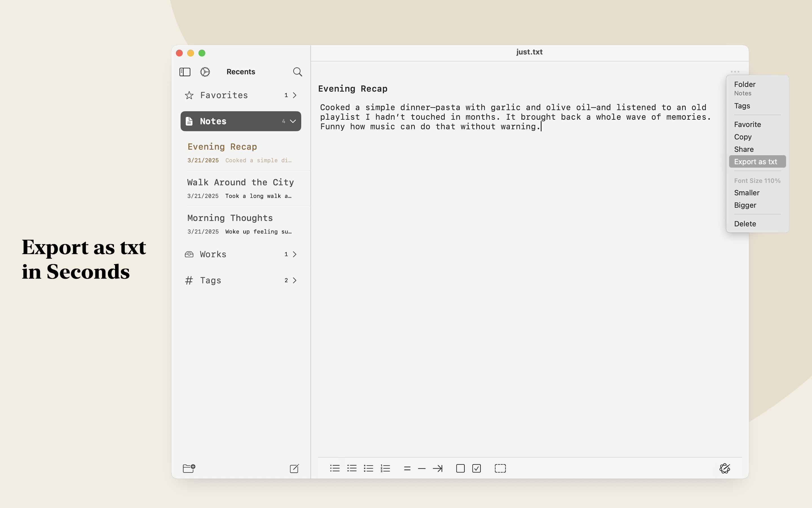Select the Favorites section label

(224, 95)
